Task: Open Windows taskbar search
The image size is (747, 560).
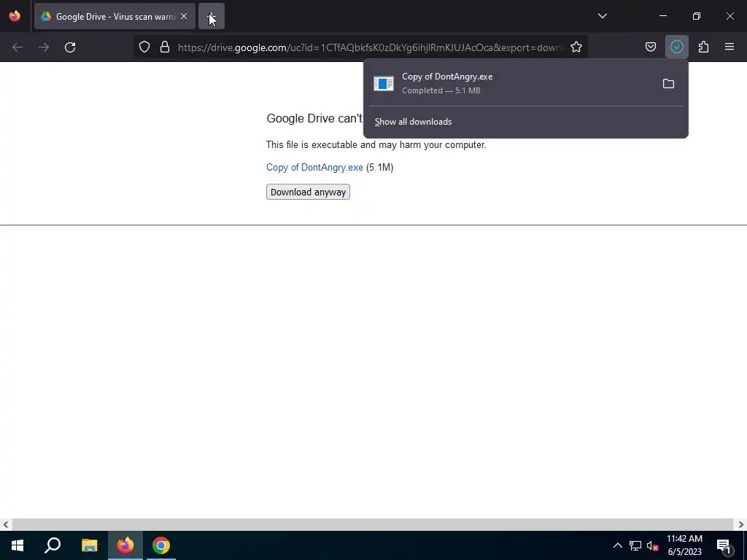Action: click(53, 545)
